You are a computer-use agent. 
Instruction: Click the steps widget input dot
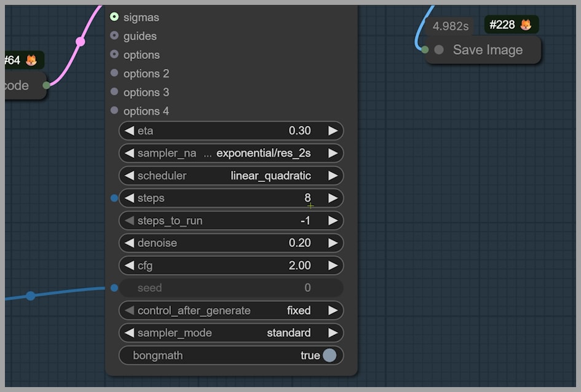point(114,198)
